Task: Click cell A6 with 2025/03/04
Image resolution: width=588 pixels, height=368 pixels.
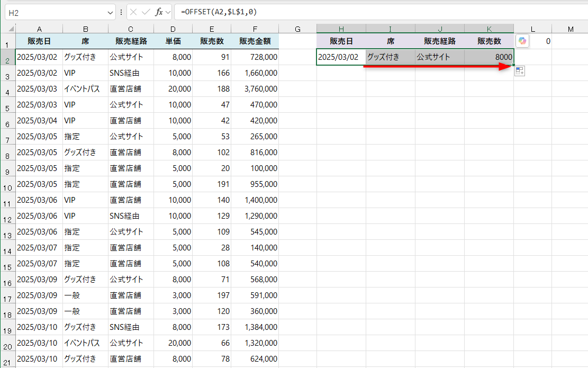Action: click(39, 120)
